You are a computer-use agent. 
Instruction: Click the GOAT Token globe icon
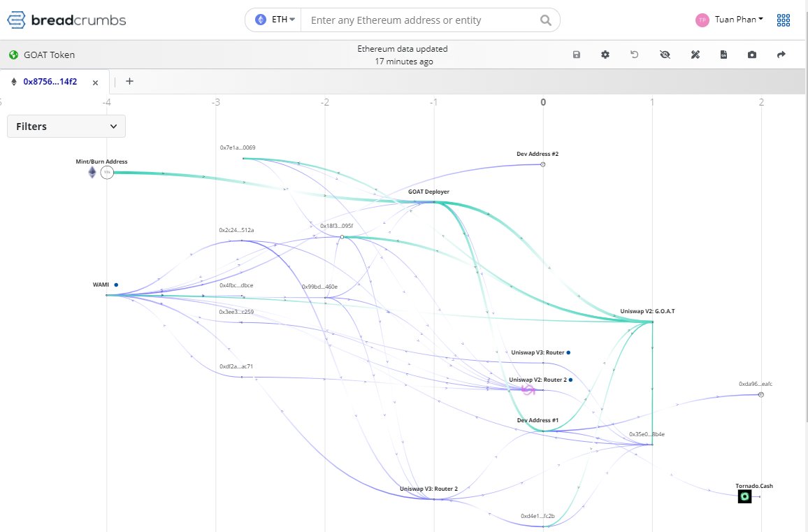tap(14, 55)
